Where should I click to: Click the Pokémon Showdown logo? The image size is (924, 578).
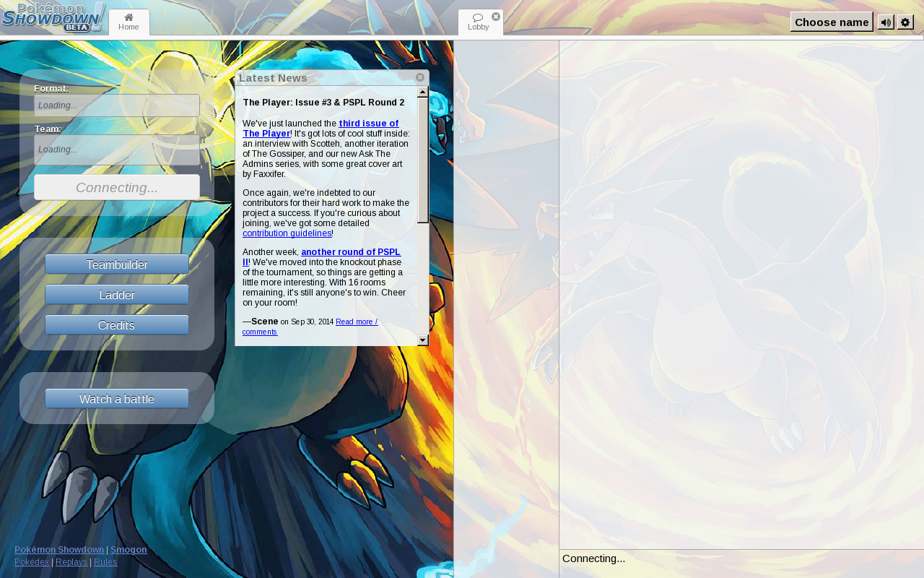point(53,18)
